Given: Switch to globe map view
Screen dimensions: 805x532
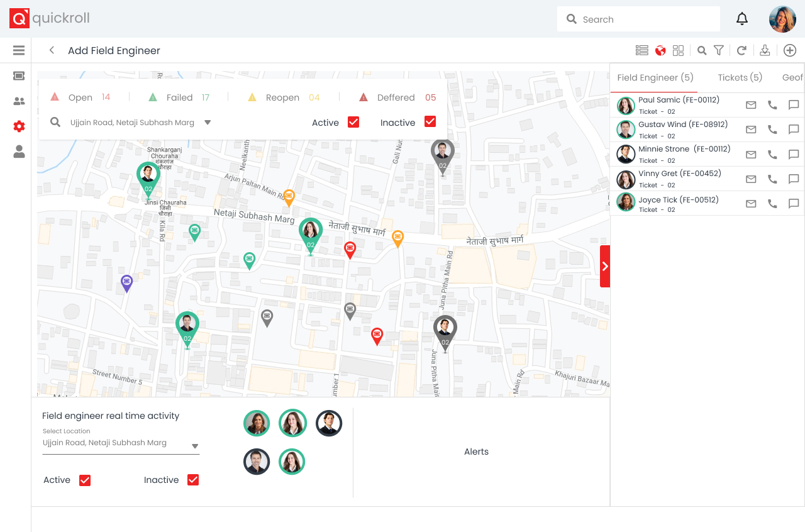Looking at the screenshot, I should [660, 50].
